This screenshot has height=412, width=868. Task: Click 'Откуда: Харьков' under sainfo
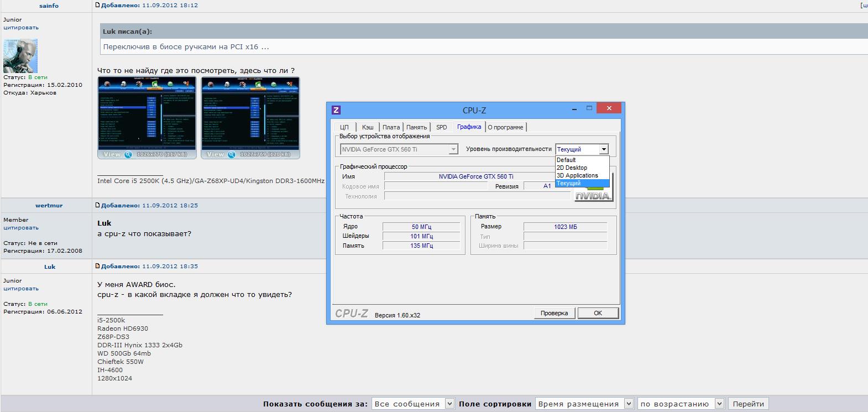click(30, 93)
